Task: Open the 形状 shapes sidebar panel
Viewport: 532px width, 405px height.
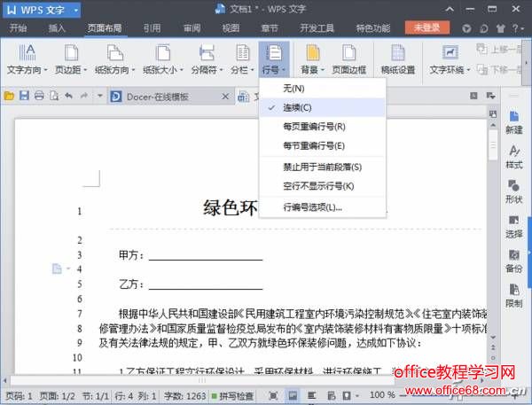Action: click(513, 191)
